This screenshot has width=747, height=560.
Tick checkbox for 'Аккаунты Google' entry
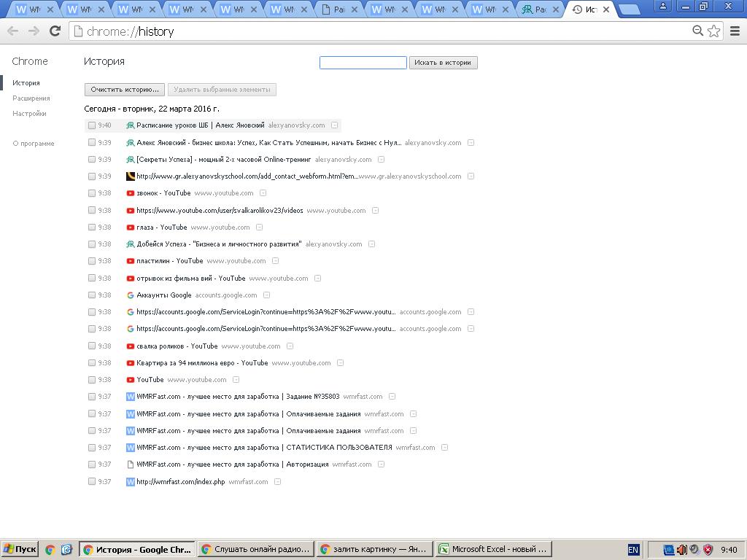pos(92,295)
